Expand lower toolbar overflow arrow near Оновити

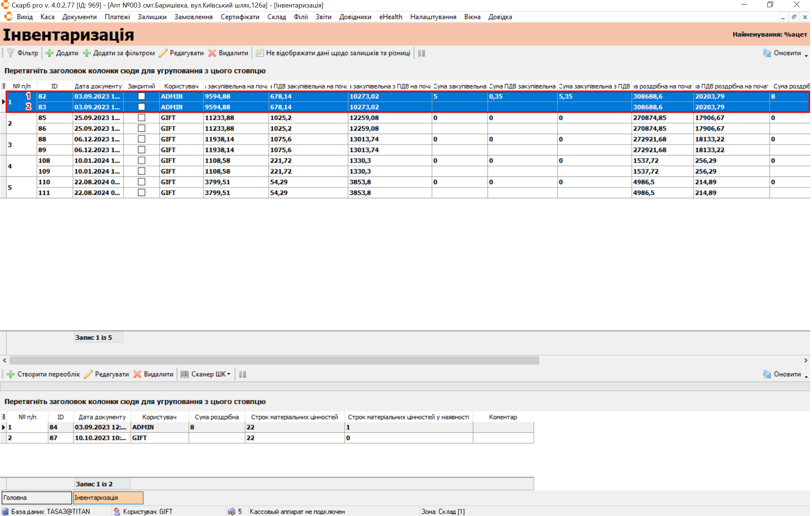click(806, 377)
